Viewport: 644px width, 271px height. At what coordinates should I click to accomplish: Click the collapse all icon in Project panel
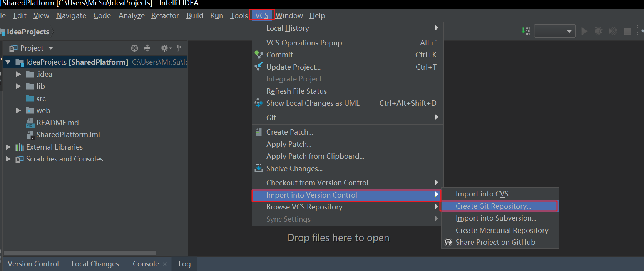click(147, 48)
